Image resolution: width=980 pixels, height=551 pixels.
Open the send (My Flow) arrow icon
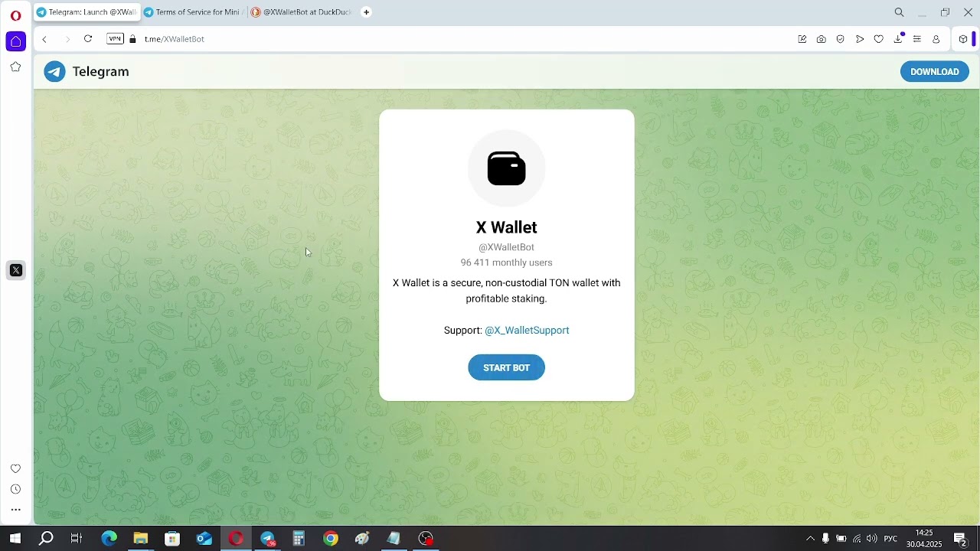(860, 39)
